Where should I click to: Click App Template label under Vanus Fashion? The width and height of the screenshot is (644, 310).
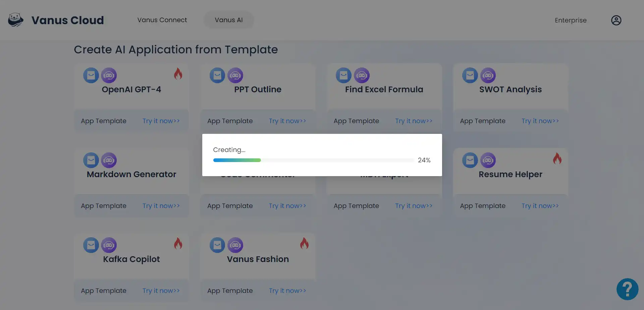230,291
